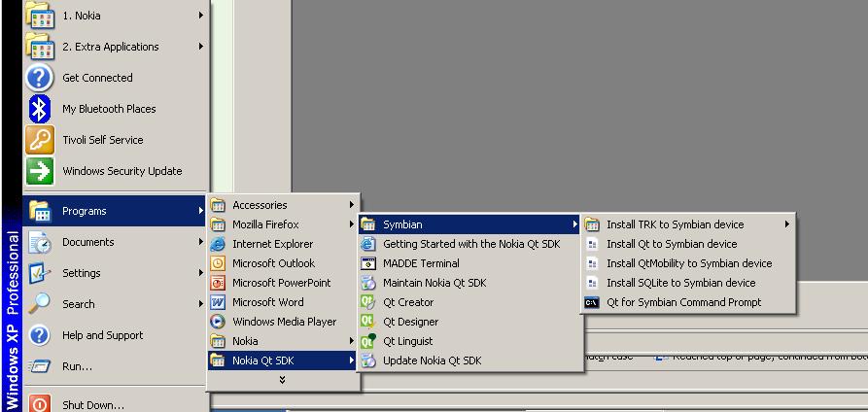Click the Qt for Symbian Command Prompt icon
Viewport: 868px width, 412px height.
point(591,302)
